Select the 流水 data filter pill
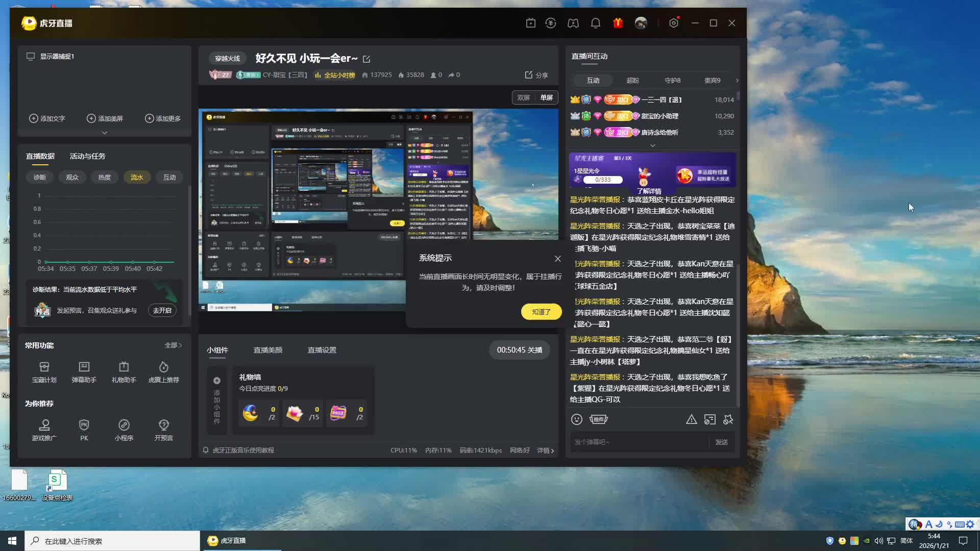The width and height of the screenshot is (980, 551). click(x=137, y=177)
